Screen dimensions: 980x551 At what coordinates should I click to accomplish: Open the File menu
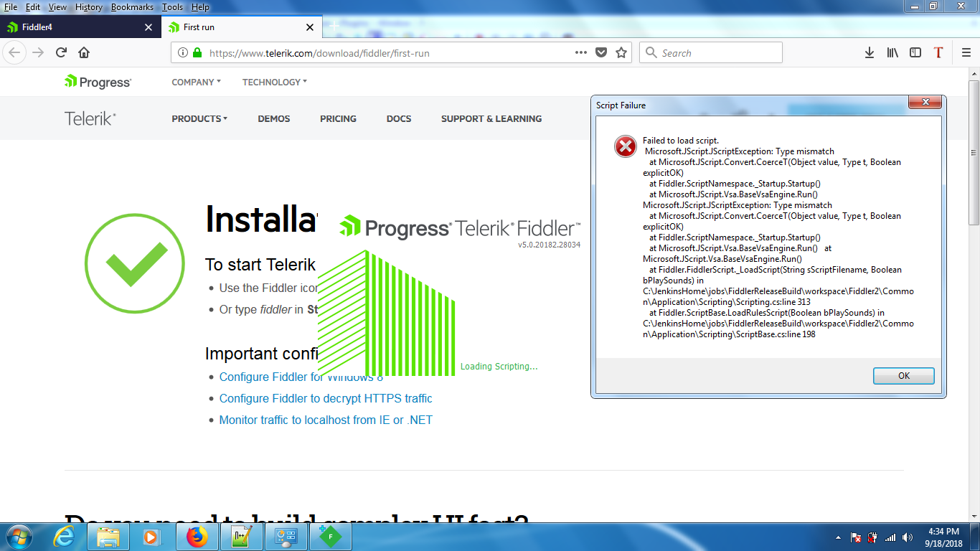coord(11,7)
